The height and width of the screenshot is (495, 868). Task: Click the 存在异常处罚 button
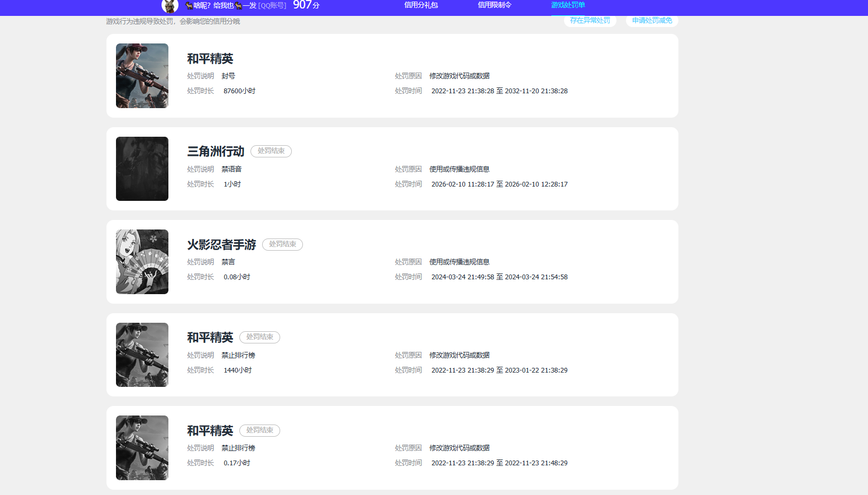590,21
